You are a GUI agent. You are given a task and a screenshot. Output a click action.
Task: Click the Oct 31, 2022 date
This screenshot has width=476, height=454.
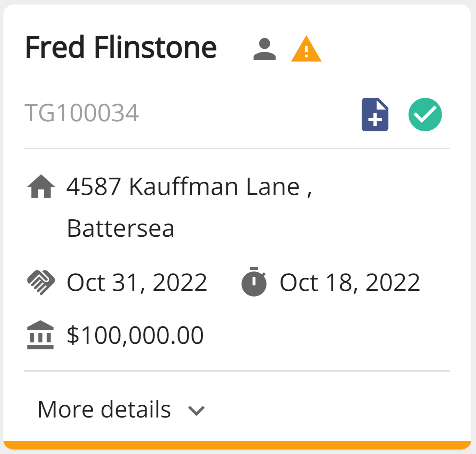137,282
